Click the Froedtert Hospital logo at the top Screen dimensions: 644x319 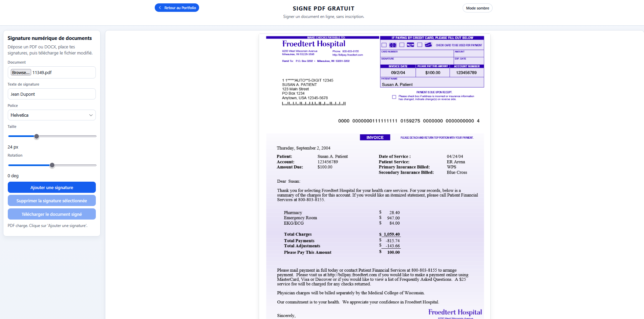313,43
